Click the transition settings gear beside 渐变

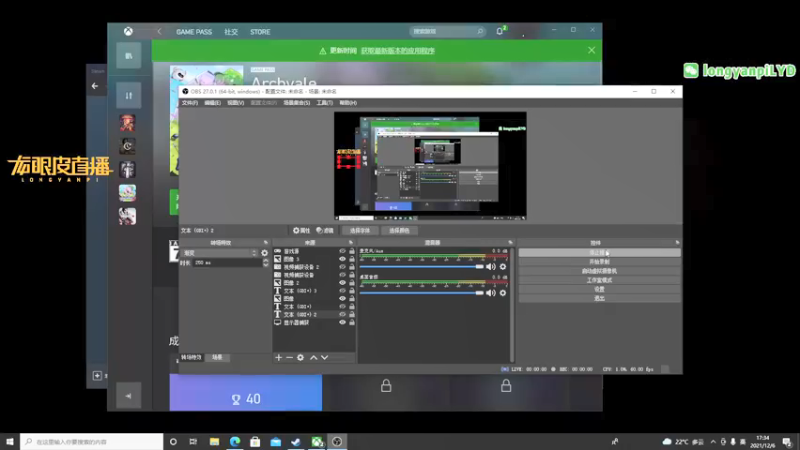pos(264,253)
